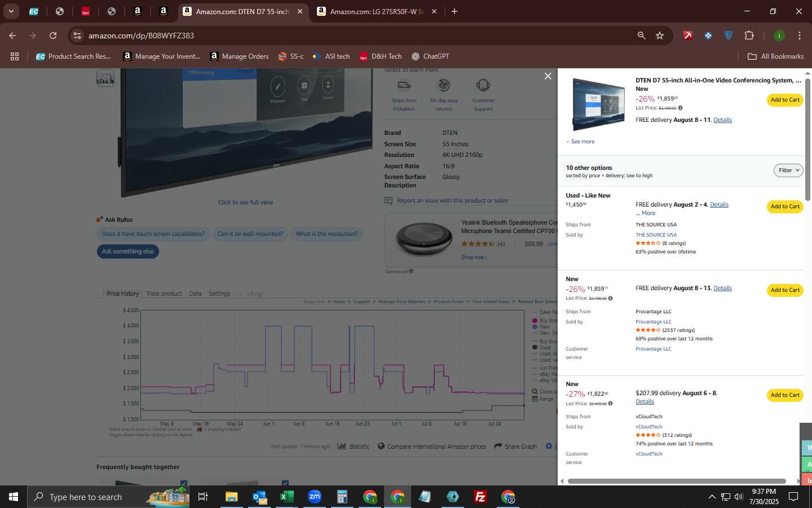Go back to the previous page

12,36
